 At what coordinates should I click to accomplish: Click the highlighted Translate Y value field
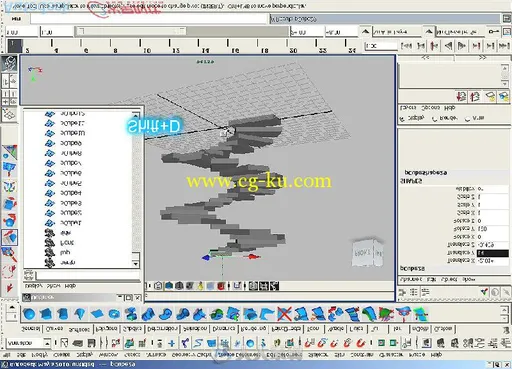[x=493, y=253]
